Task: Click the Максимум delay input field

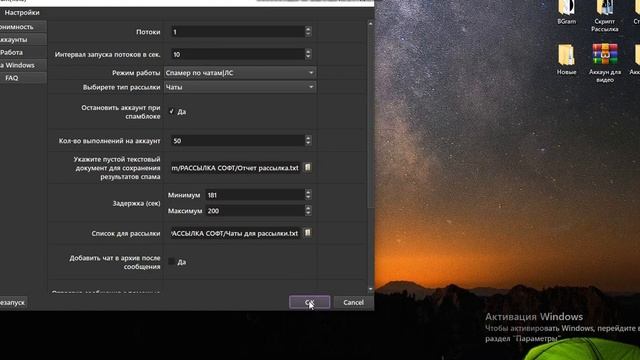Action: pos(255,211)
